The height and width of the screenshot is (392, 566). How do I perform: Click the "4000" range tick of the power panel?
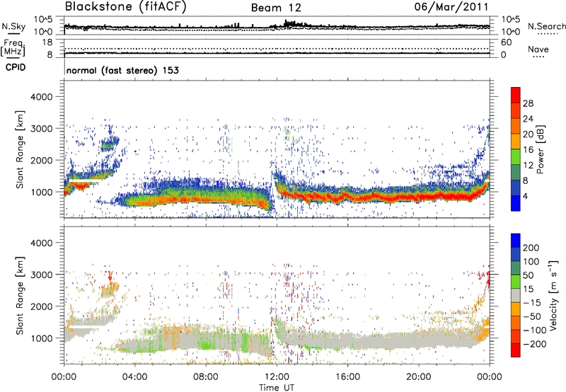(42, 97)
